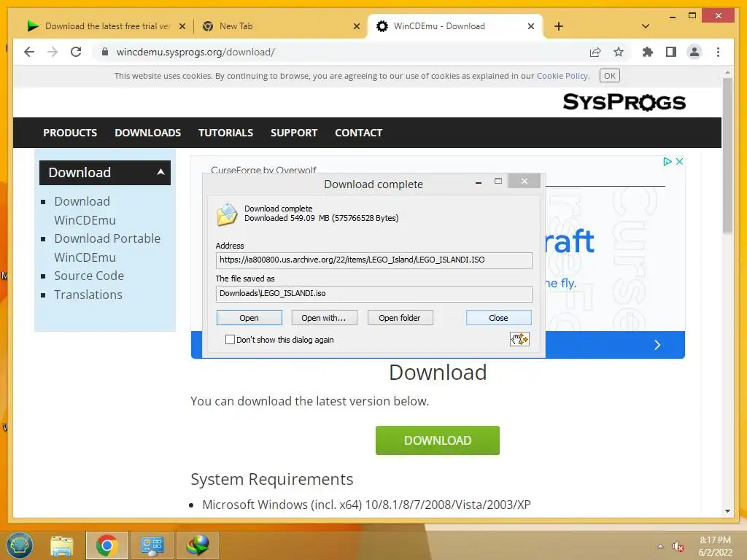Minimize the Download complete dialog
Screen dimensions: 747x560
pos(479,182)
